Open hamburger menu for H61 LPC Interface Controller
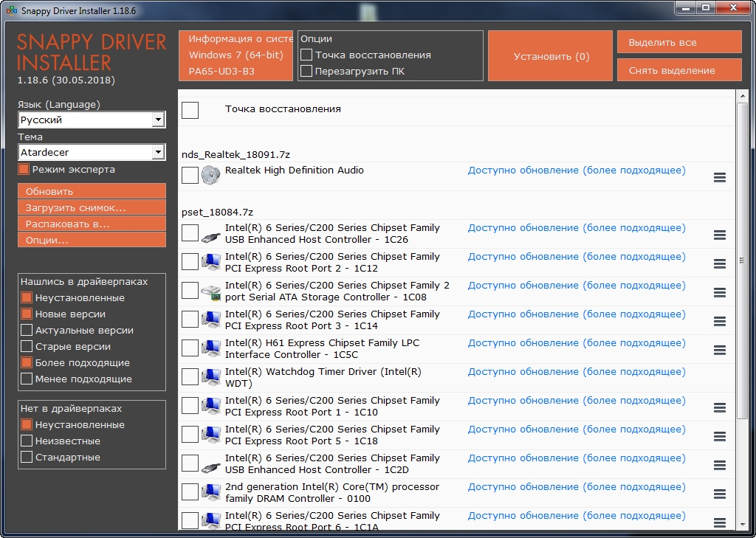This screenshot has width=756, height=538. tap(720, 350)
